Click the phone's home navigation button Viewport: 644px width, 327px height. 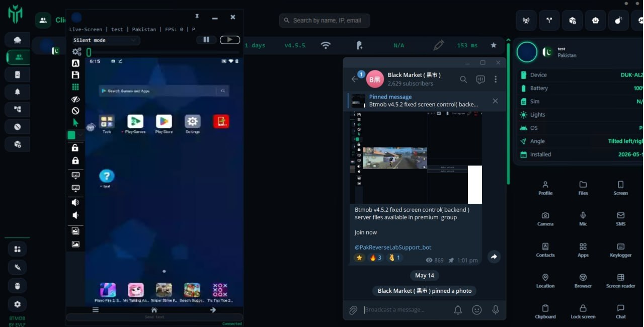coord(154,310)
